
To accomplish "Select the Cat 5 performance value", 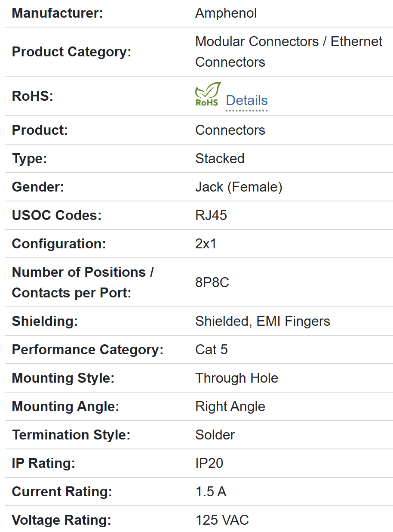I will click(x=212, y=350).
